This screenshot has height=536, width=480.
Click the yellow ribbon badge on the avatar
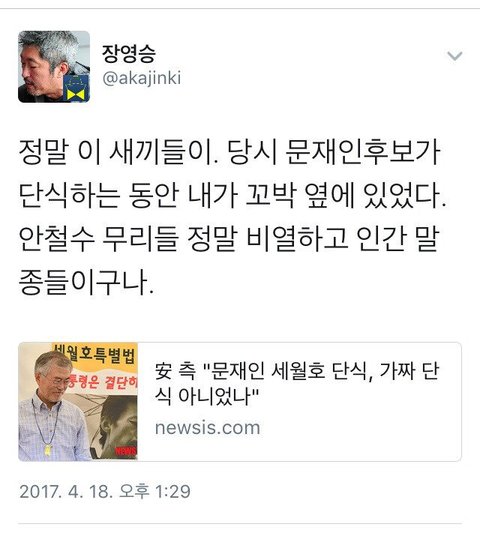click(76, 88)
